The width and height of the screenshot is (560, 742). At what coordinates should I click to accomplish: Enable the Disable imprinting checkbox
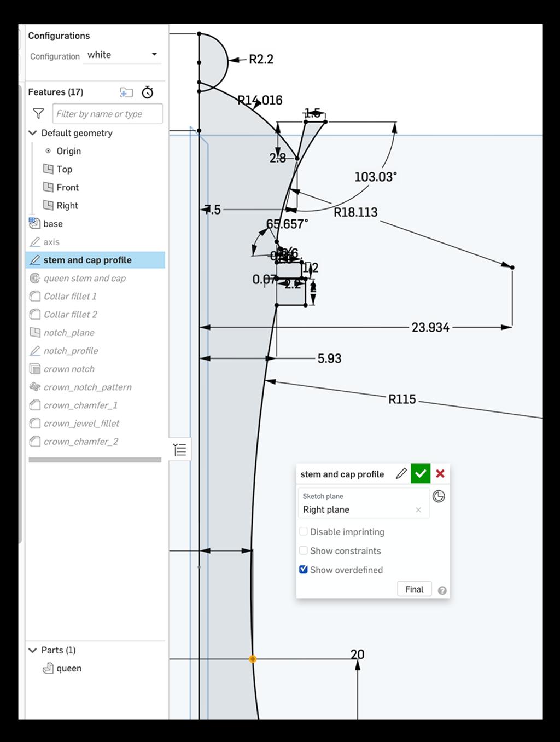[304, 531]
